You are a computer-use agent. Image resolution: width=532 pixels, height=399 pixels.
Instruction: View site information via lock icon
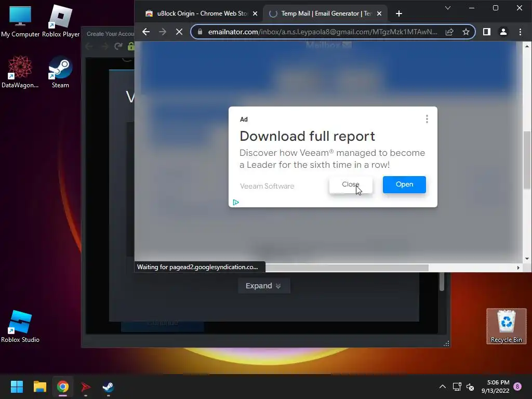coord(200,32)
